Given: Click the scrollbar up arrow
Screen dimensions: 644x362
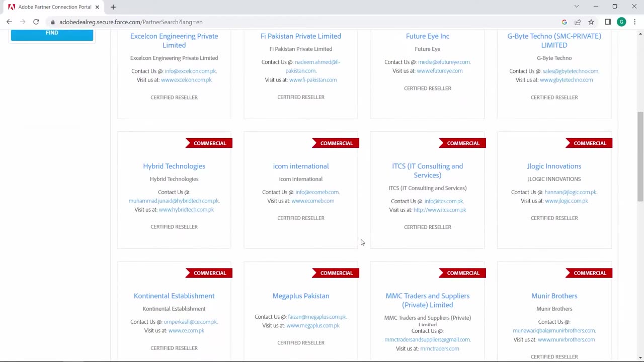Looking at the screenshot, I should coord(640,34).
